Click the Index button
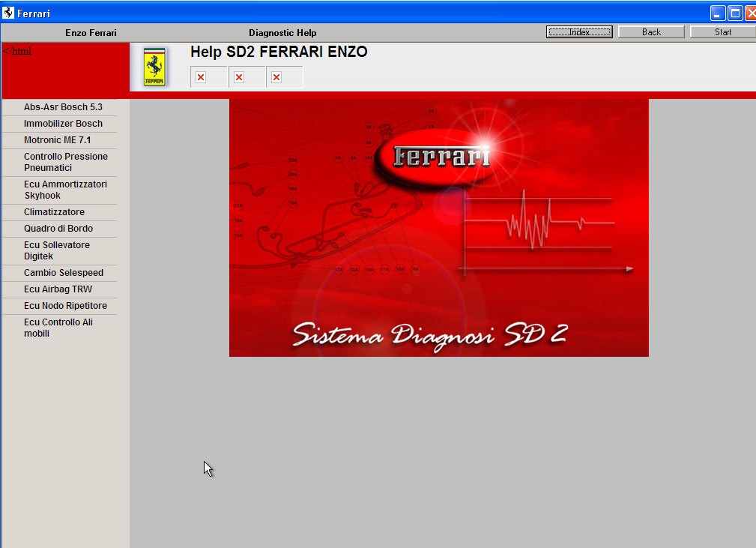The height and width of the screenshot is (548, 756). tap(578, 31)
